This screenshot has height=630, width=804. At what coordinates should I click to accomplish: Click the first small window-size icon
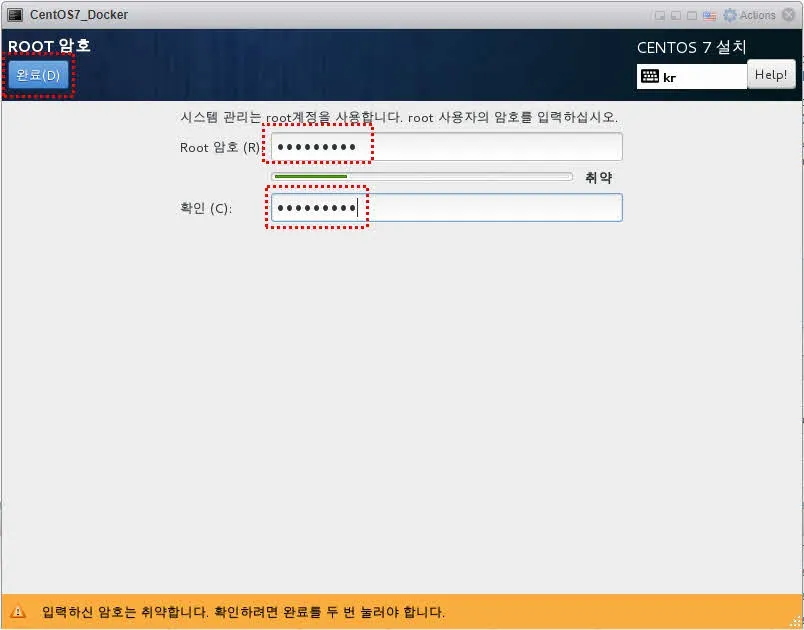point(660,16)
